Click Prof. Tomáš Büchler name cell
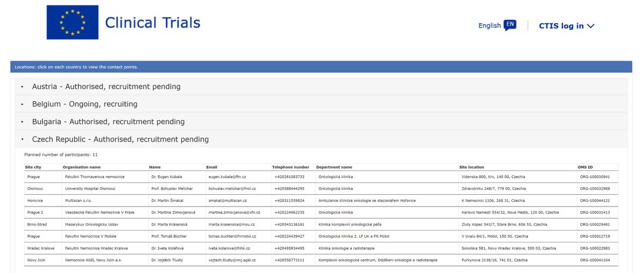644x273 pixels. coord(170,236)
